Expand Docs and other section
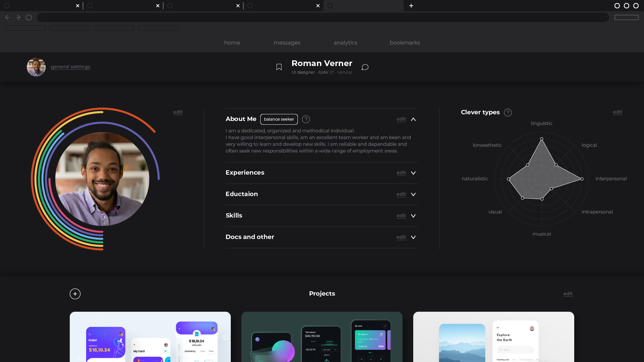Image resolution: width=644 pixels, height=362 pixels. 413,237
